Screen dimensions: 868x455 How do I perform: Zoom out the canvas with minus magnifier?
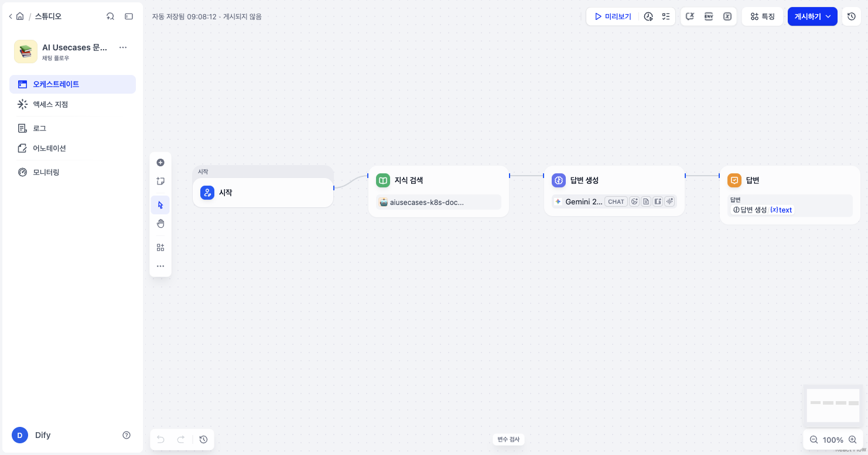(814, 440)
